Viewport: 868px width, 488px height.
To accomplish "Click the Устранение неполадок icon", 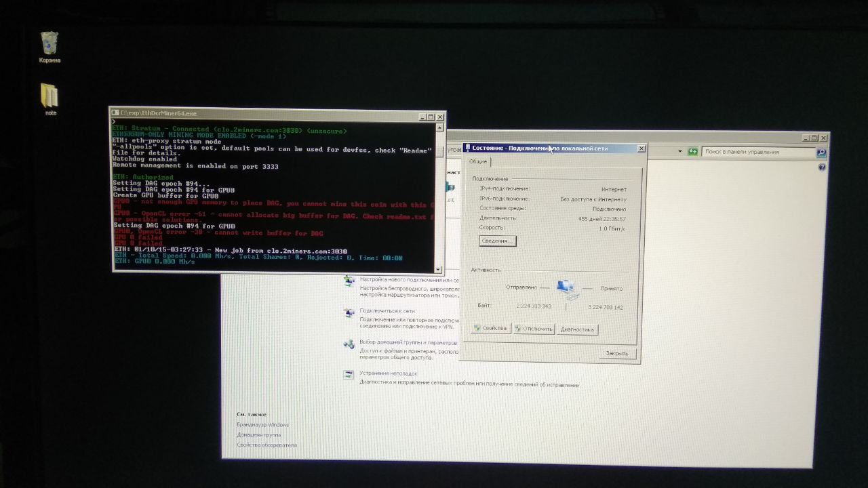I will tap(349, 375).
